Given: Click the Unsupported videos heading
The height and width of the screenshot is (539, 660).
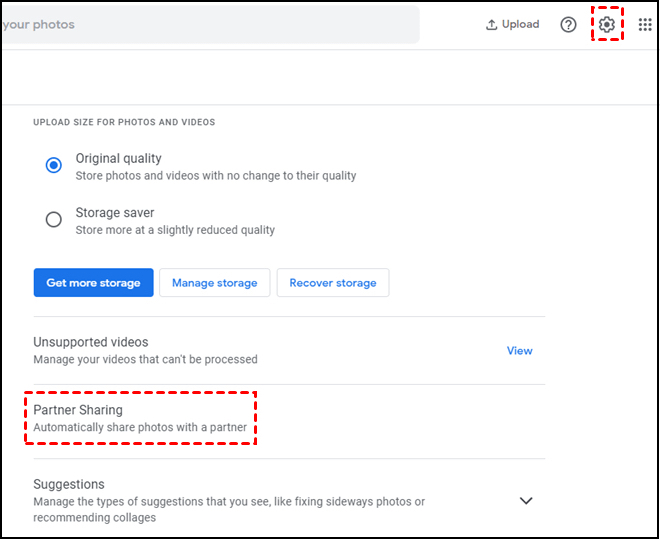Looking at the screenshot, I should coord(90,342).
